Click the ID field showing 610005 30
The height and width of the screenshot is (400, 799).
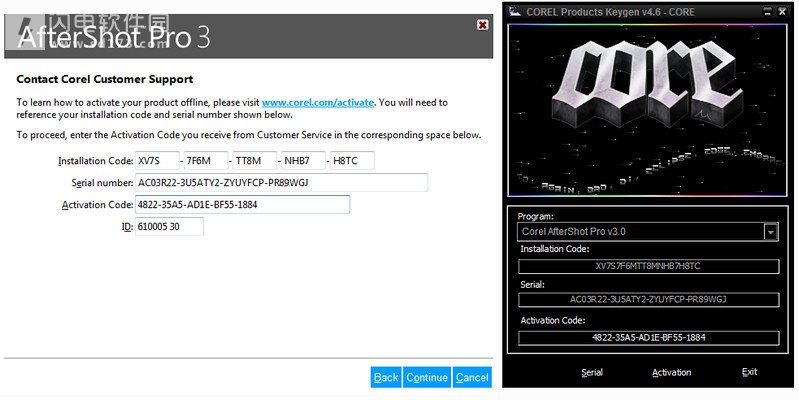pyautogui.click(x=169, y=226)
